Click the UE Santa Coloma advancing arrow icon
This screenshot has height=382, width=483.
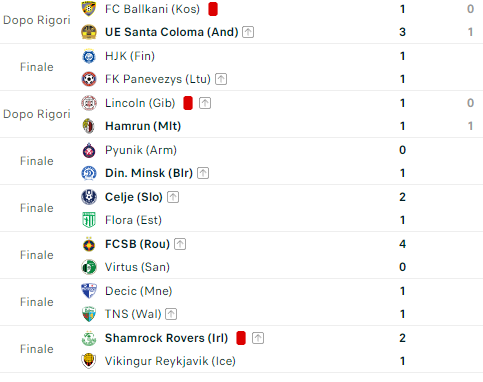pos(248,32)
